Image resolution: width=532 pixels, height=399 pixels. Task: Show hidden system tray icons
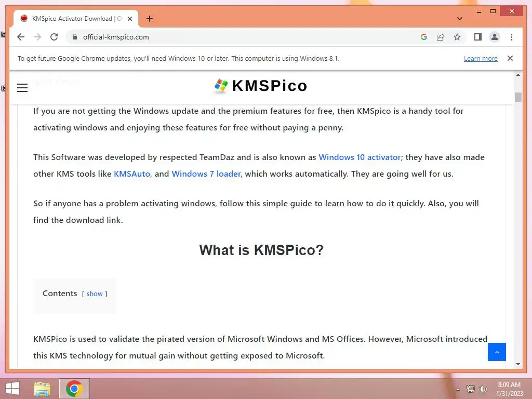pos(458,389)
